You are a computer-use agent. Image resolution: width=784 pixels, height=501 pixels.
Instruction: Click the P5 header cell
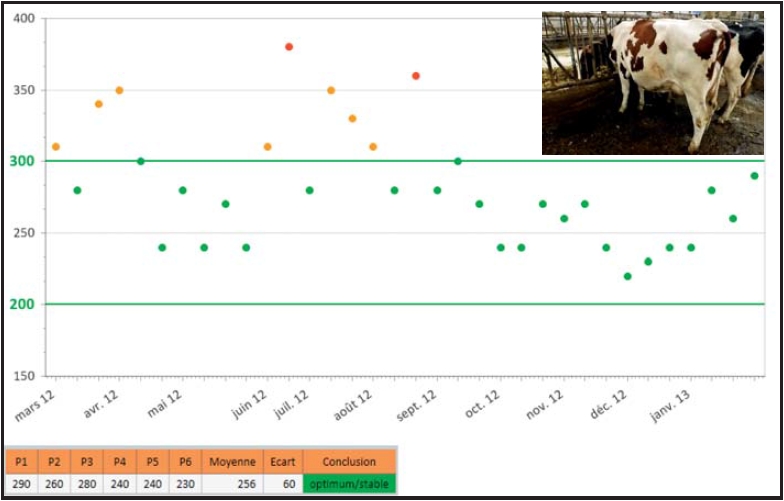tap(152, 462)
